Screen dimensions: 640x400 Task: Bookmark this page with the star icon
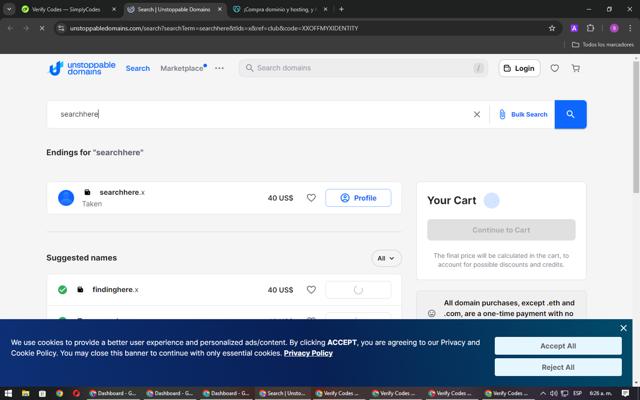tap(552, 28)
